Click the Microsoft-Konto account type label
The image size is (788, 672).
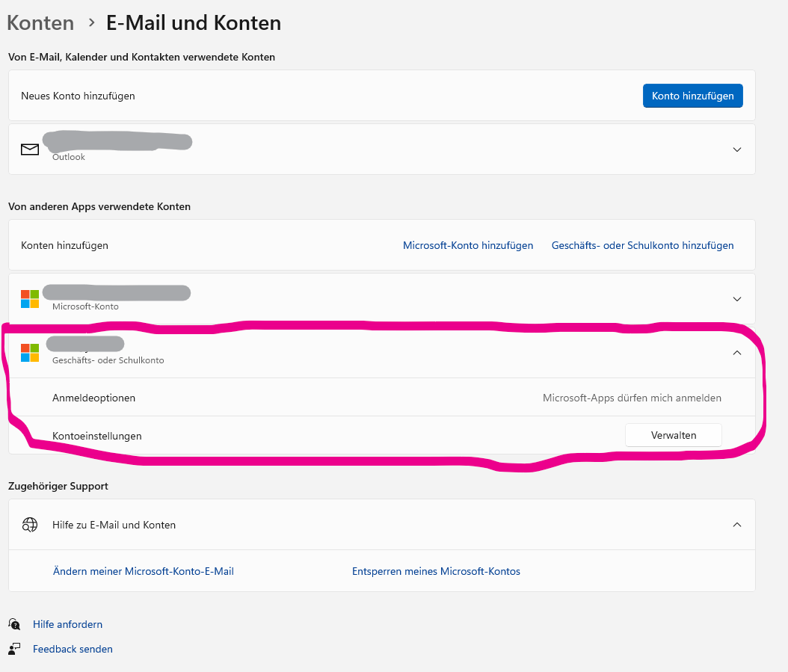point(85,306)
